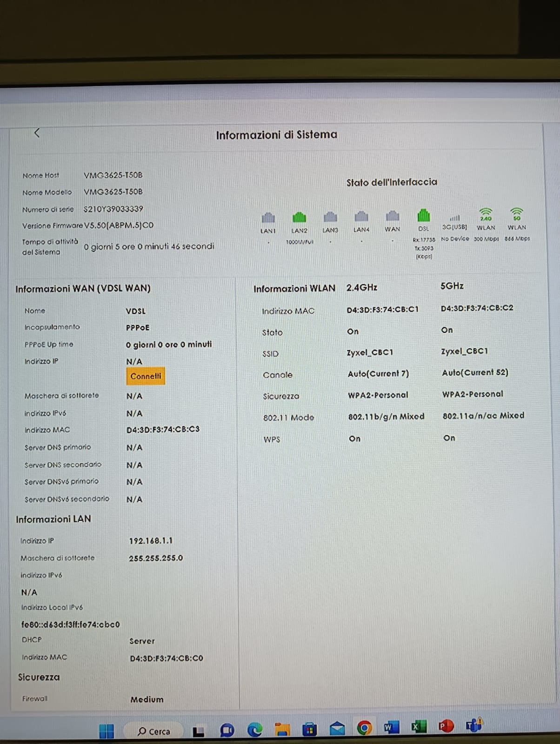The height and width of the screenshot is (744, 560).
Task: Click the Informazioni di Sistema title
Action: pyautogui.click(x=276, y=135)
